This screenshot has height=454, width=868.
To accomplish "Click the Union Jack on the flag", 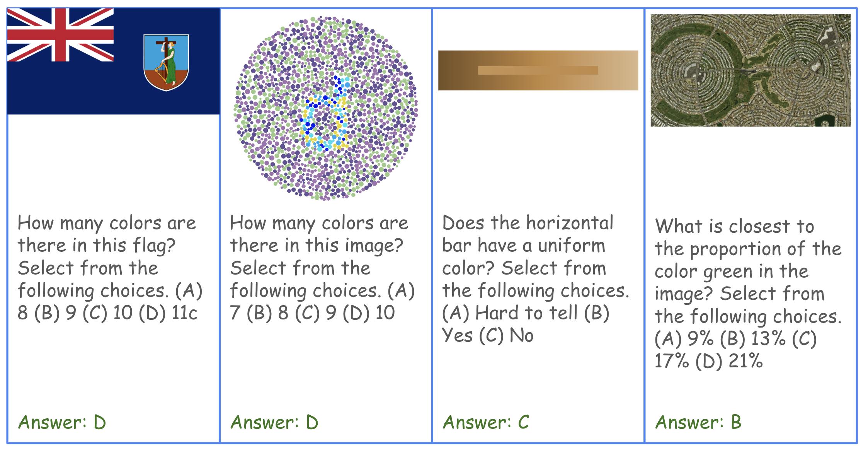I will (x=60, y=35).
